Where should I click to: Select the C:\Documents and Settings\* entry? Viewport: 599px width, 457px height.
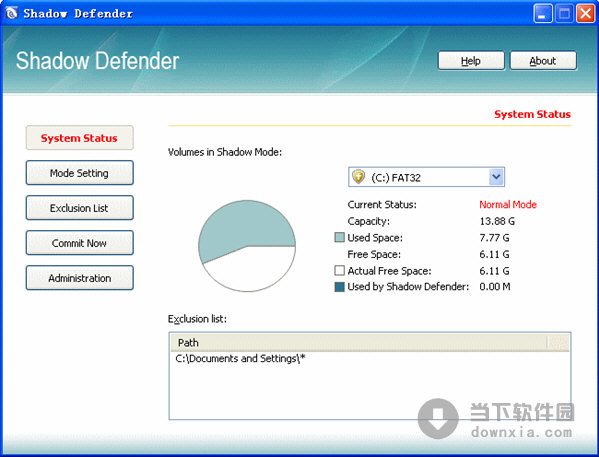[x=240, y=358]
